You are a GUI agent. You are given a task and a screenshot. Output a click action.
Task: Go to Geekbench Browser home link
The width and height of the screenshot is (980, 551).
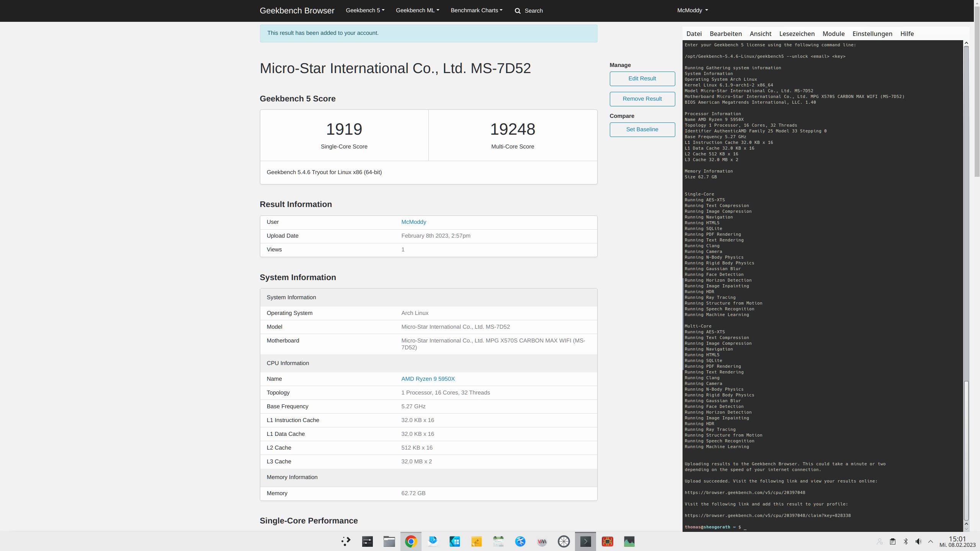(297, 11)
